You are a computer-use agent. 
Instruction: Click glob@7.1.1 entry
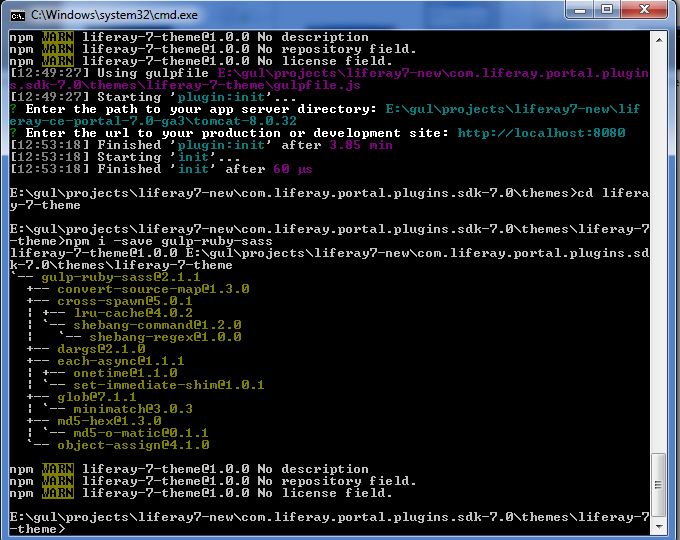[x=96, y=397]
